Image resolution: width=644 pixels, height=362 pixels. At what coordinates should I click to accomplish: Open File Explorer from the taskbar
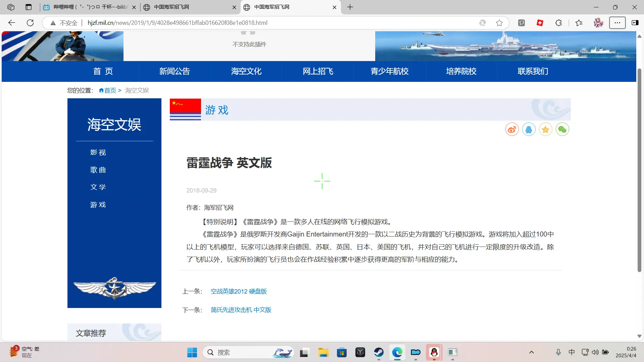click(323, 352)
